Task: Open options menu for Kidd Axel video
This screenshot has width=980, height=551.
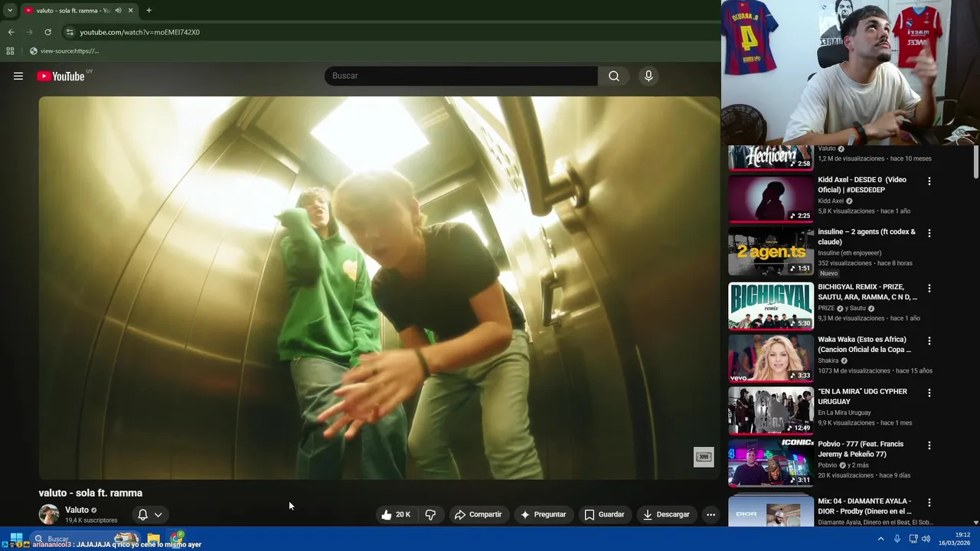Action: tap(929, 181)
